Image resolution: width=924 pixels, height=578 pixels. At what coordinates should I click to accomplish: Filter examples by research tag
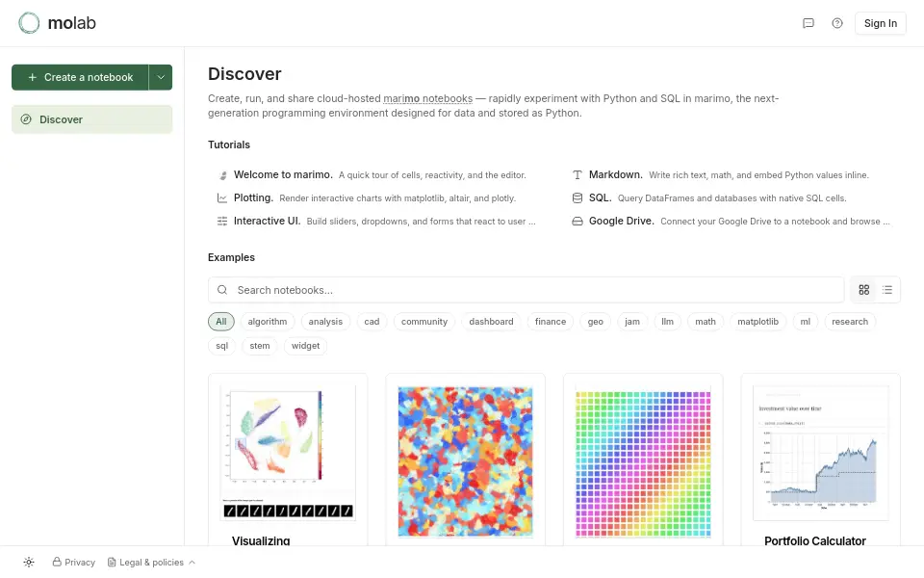coord(850,322)
